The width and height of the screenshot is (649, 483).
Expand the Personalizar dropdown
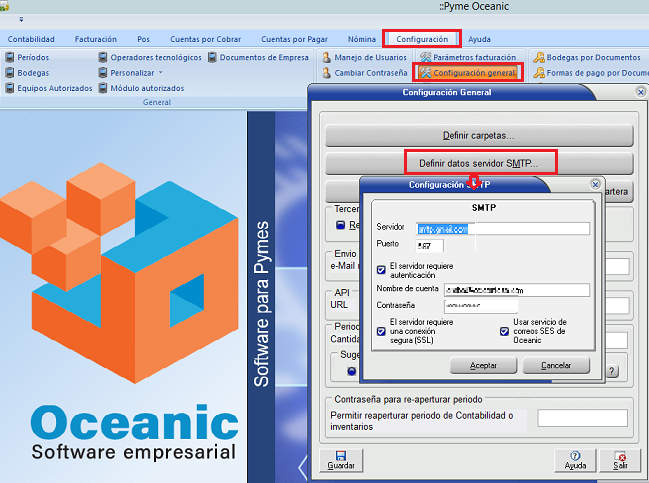point(161,73)
